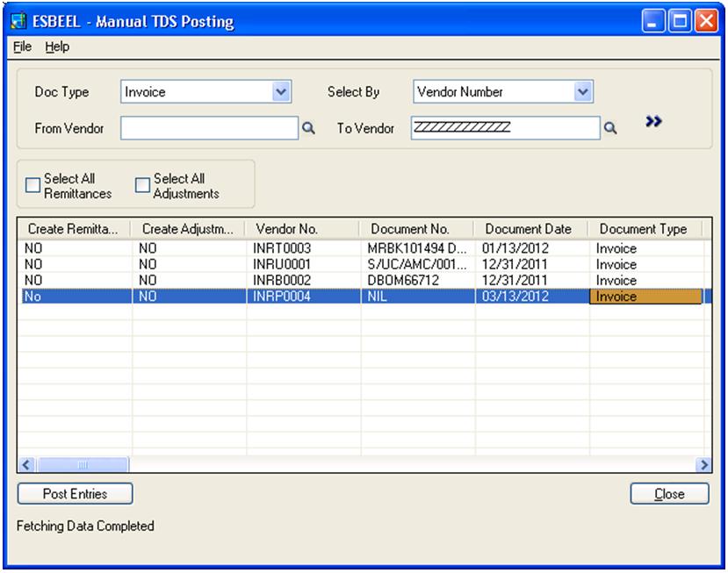Image resolution: width=728 pixels, height=573 pixels.
Task: Click document number MRBK101494 D... cell
Action: point(418,248)
